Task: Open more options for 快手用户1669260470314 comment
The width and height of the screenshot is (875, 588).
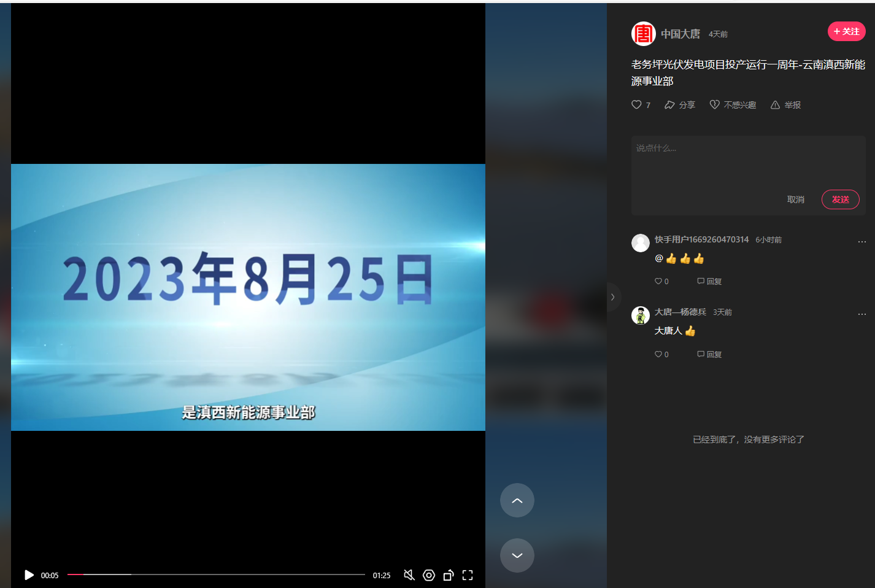Action: pyautogui.click(x=862, y=241)
